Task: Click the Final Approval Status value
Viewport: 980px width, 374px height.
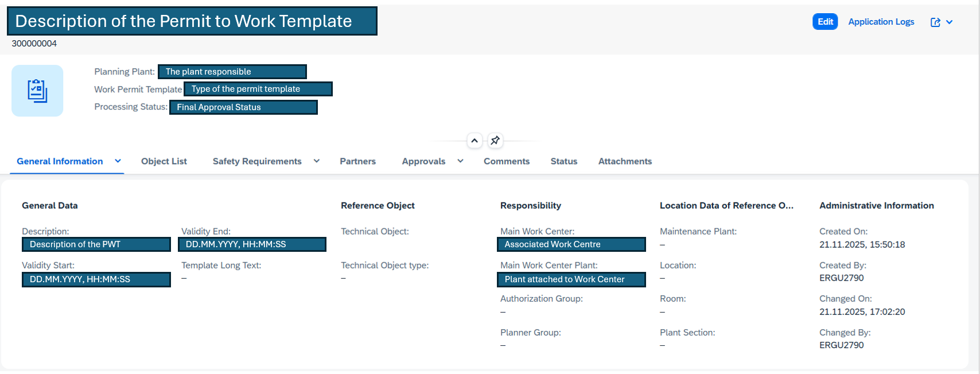Action: 243,107
